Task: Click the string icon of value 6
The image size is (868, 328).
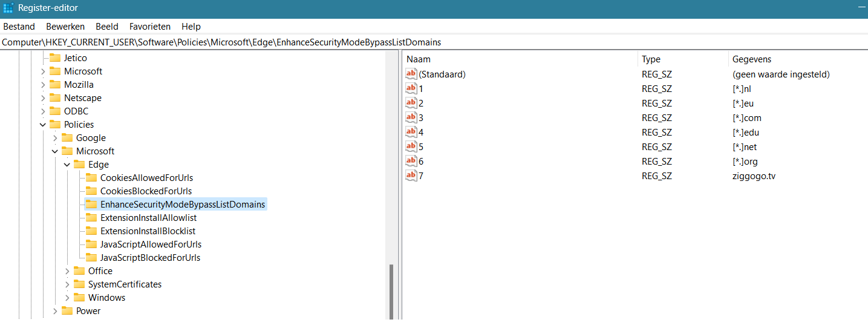Action: click(411, 161)
